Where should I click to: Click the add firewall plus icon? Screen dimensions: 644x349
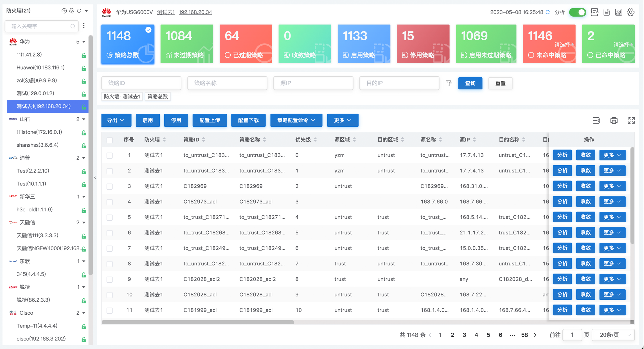pyautogui.click(x=64, y=11)
